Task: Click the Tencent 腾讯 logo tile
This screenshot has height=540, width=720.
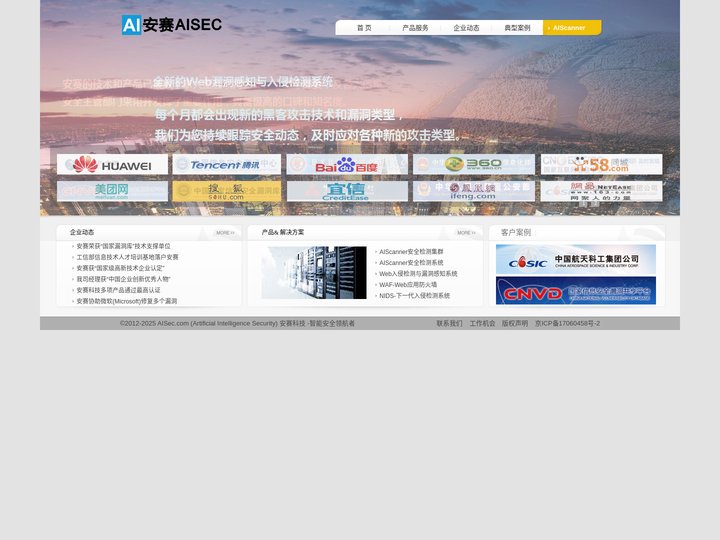Action: point(227,164)
